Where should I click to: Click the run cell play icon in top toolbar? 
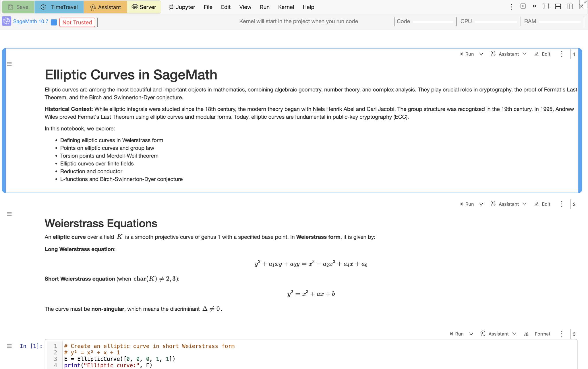(x=523, y=6)
